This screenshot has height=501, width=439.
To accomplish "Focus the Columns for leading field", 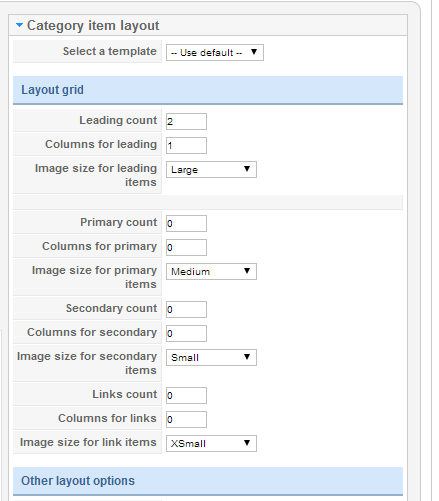I will point(186,145).
